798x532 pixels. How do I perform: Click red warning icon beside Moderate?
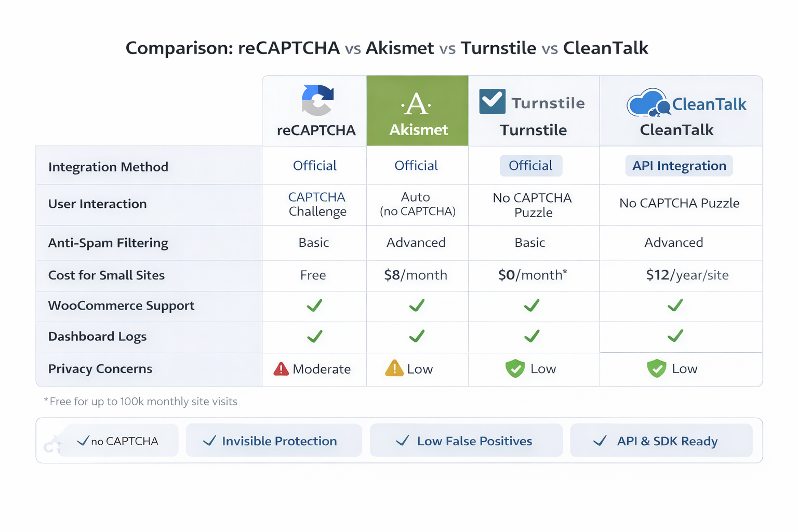tap(281, 369)
